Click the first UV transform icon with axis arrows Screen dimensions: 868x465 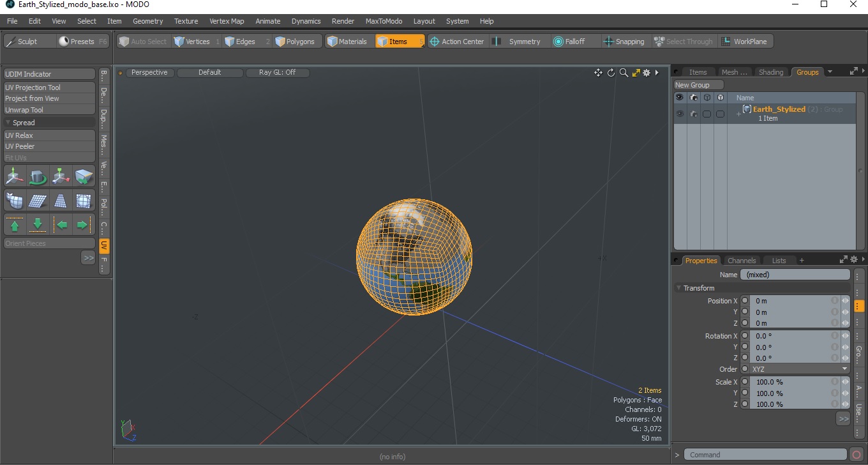[x=15, y=176]
